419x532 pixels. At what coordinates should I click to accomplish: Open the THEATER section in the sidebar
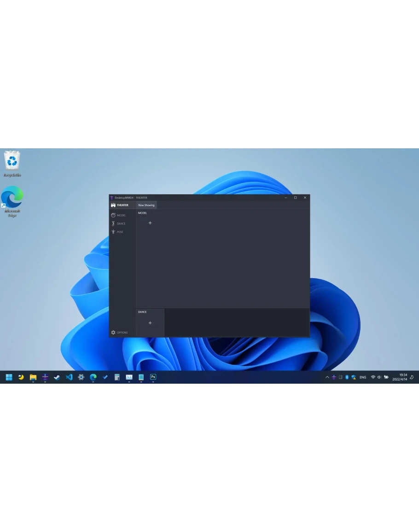[x=120, y=205]
